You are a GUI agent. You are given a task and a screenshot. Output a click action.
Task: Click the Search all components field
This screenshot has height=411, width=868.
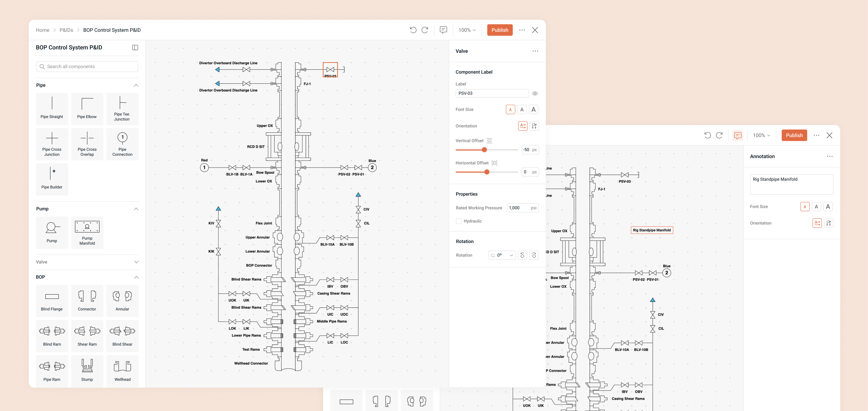click(87, 66)
